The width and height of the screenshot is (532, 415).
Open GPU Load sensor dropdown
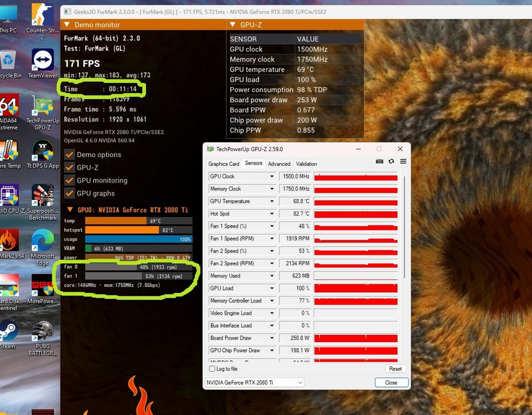[x=272, y=288]
